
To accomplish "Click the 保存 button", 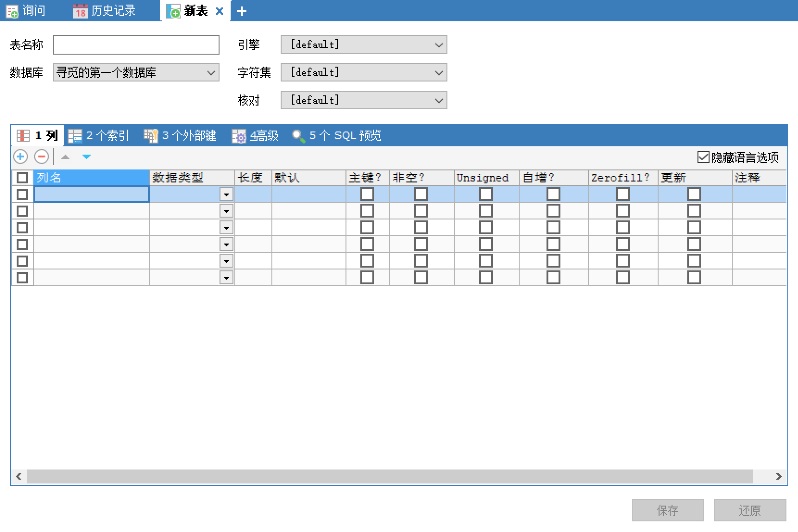I will pyautogui.click(x=668, y=510).
